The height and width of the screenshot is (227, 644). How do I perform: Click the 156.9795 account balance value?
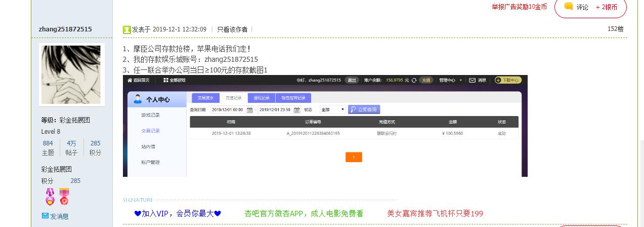coord(394,80)
